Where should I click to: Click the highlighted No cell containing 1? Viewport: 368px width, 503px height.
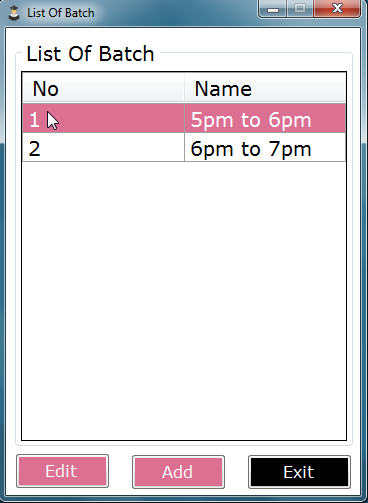103,118
